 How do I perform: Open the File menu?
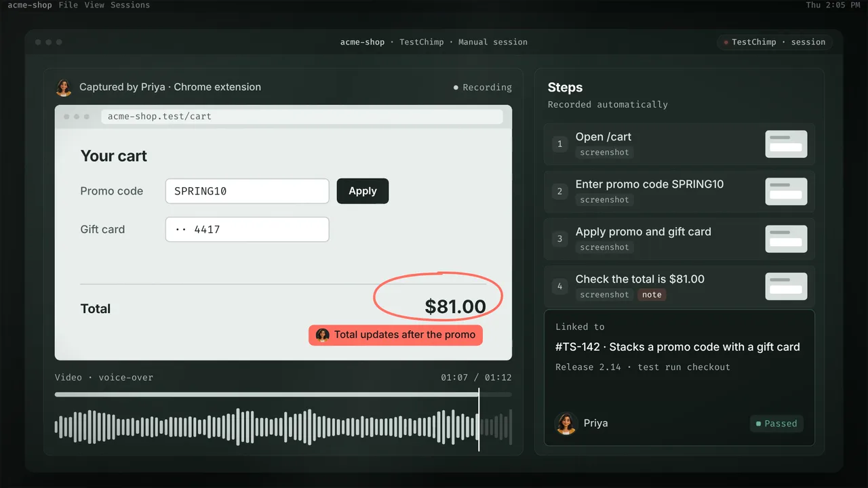[x=68, y=5]
